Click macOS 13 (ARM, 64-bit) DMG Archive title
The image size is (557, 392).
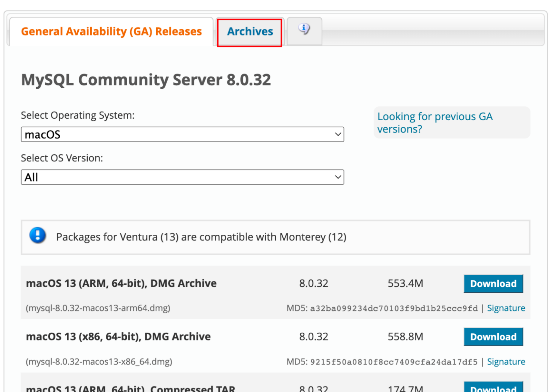click(x=121, y=284)
